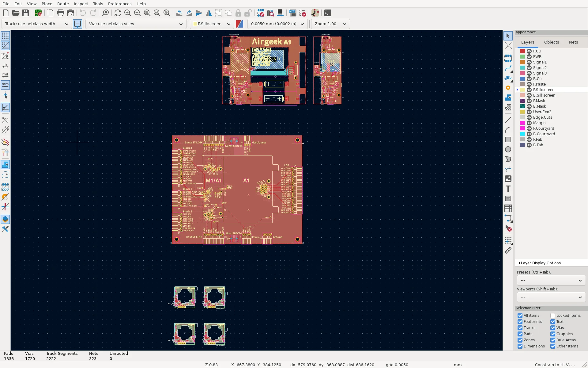Image resolution: width=588 pixels, height=368 pixels.
Task: Click the Undo arrow icon
Action: (x=83, y=13)
